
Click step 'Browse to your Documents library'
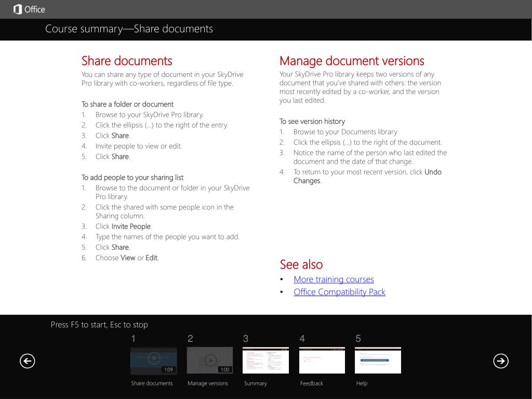tap(345, 132)
